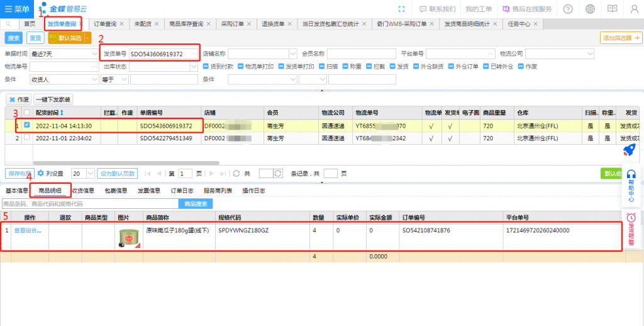Screen dimensions: 644x326
Task: Click the globe language icon
Action: [x=590, y=9]
